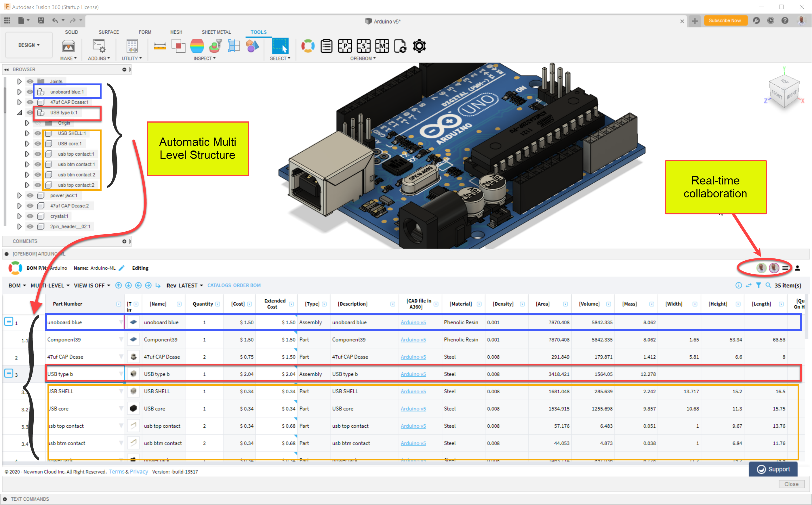Click the Measure tool icon
Screen dimensions: 812x505
(x=160, y=46)
